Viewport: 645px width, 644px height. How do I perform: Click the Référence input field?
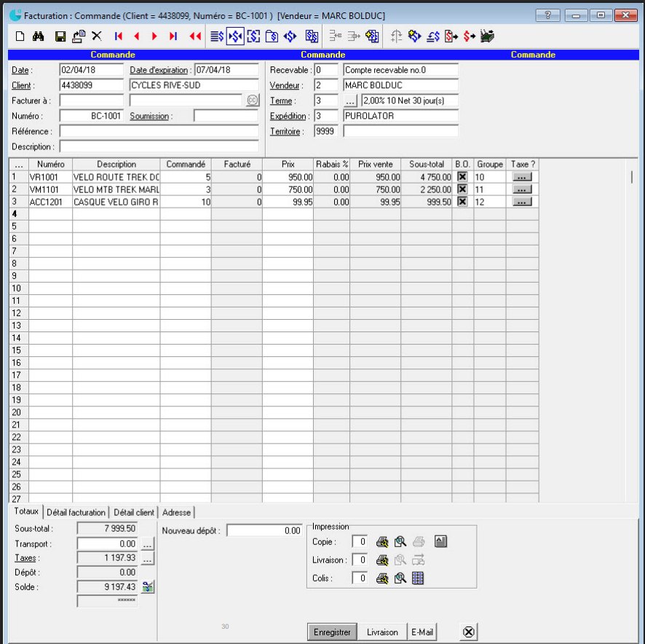(x=159, y=131)
